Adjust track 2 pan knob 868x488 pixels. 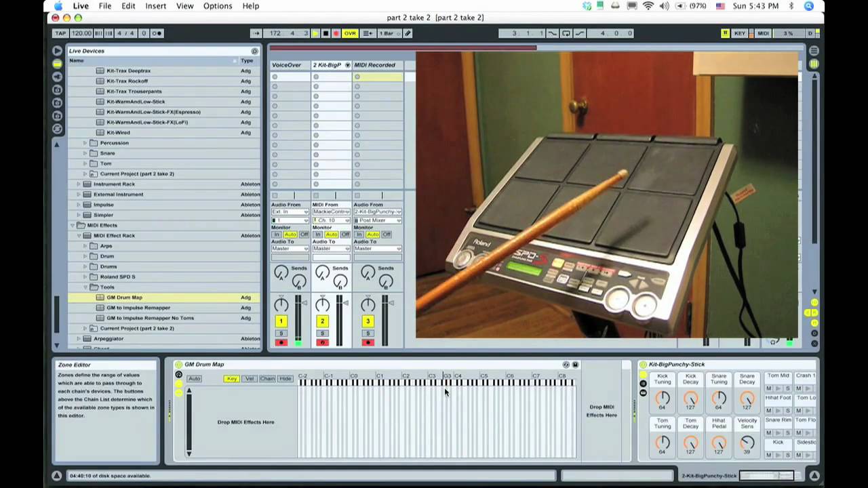coord(322,304)
